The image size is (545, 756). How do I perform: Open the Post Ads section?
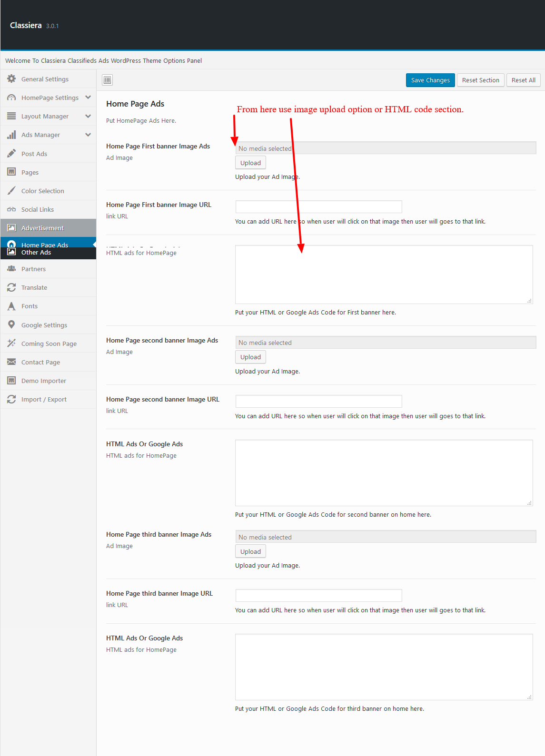click(48, 154)
